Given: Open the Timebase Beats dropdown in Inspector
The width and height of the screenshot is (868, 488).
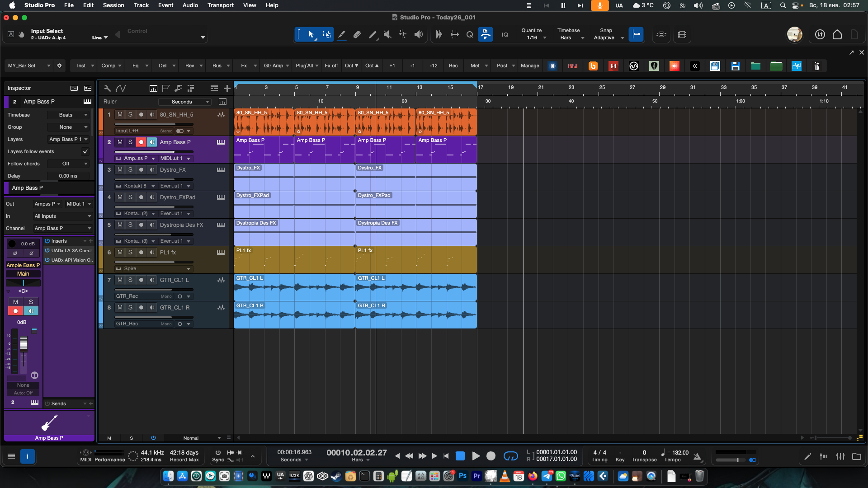Looking at the screenshot, I should pos(69,115).
